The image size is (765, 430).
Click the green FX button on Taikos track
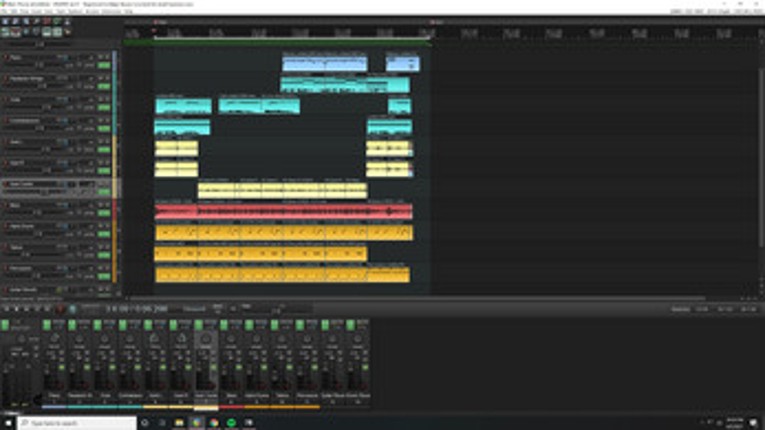tap(104, 255)
